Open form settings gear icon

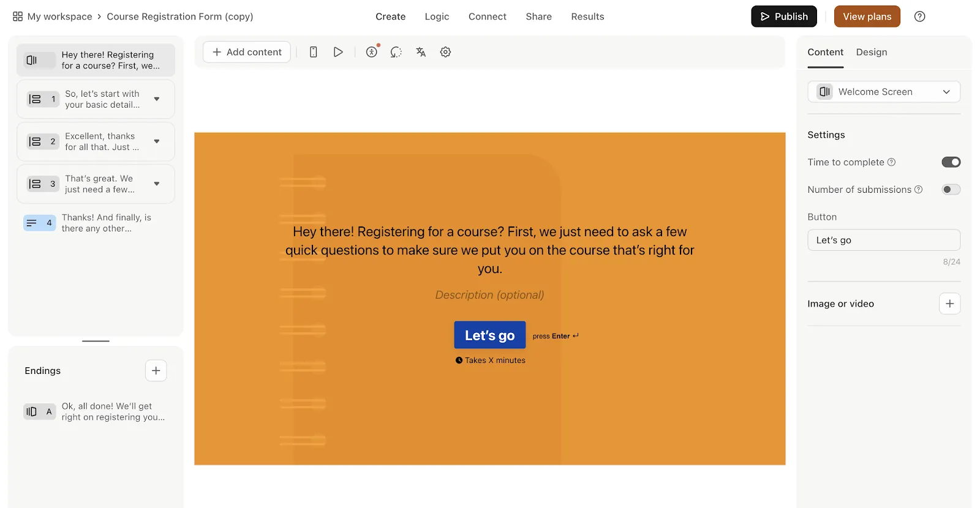[x=445, y=52]
